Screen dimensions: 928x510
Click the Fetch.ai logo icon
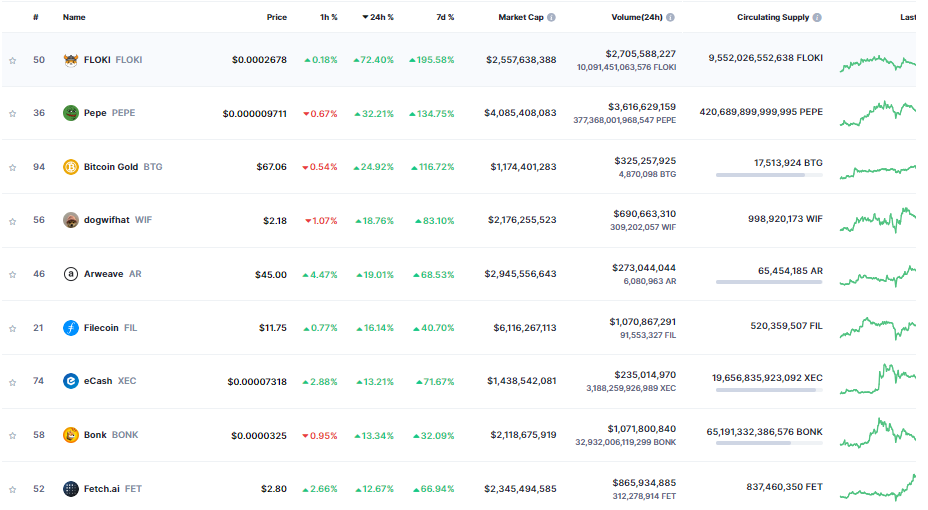point(71,489)
